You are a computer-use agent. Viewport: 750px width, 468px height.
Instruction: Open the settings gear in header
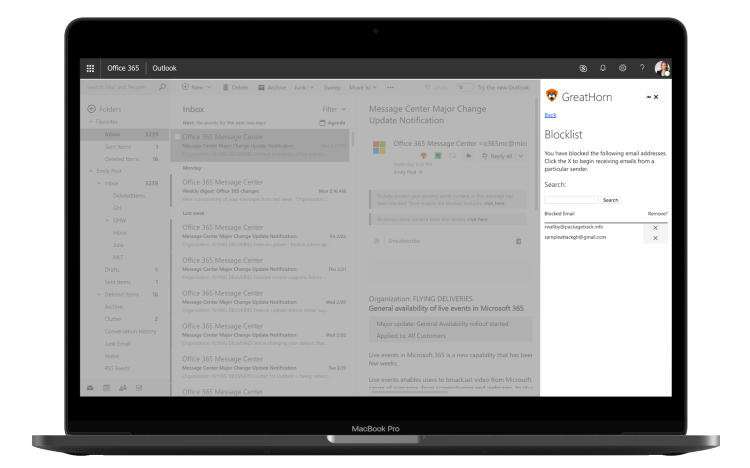coord(622,68)
